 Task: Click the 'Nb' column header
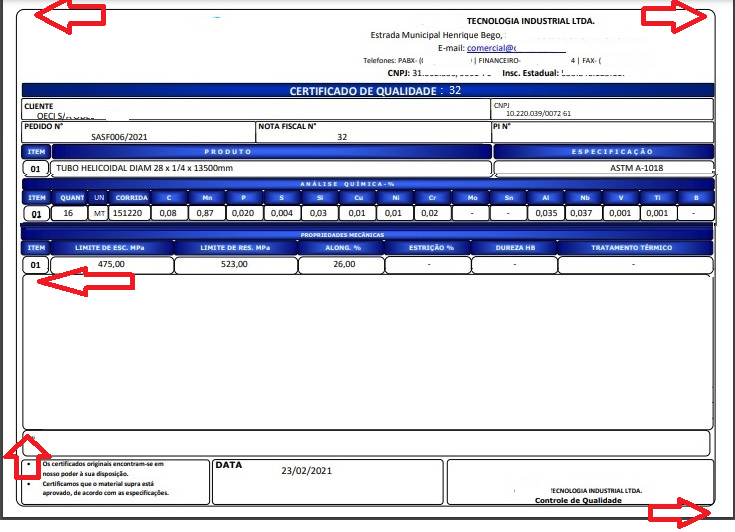[x=585, y=198]
